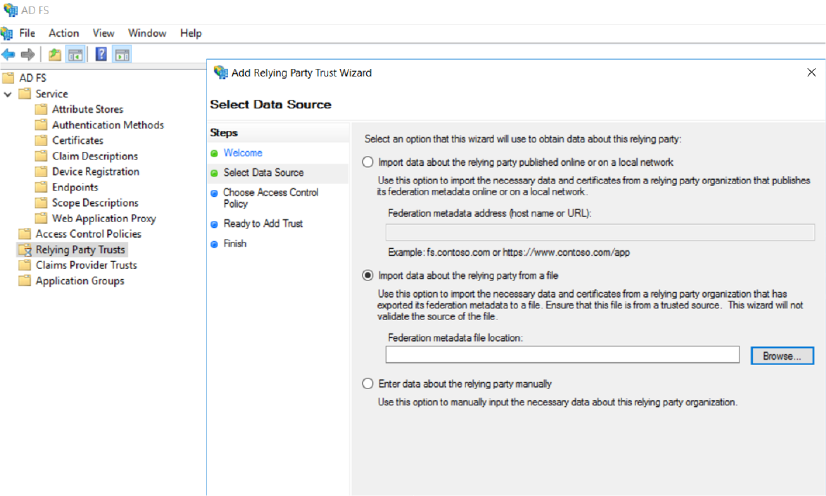Click the Access Control Policies folder icon
The height and width of the screenshot is (496, 826).
pos(24,234)
